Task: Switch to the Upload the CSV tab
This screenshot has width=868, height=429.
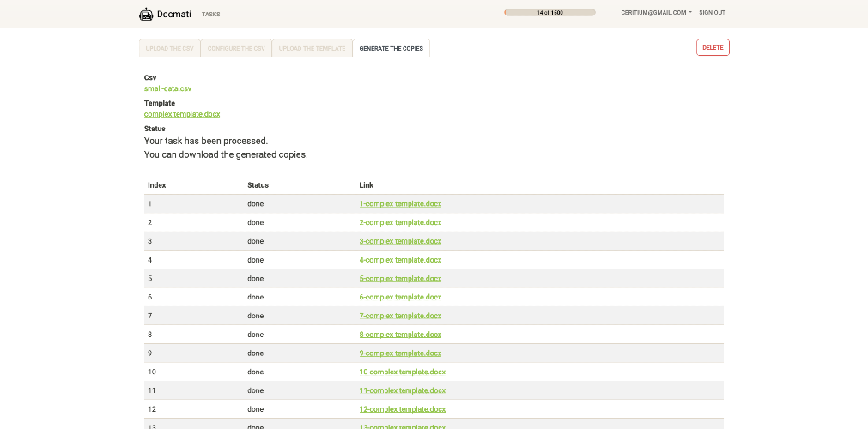Action: tap(170, 48)
